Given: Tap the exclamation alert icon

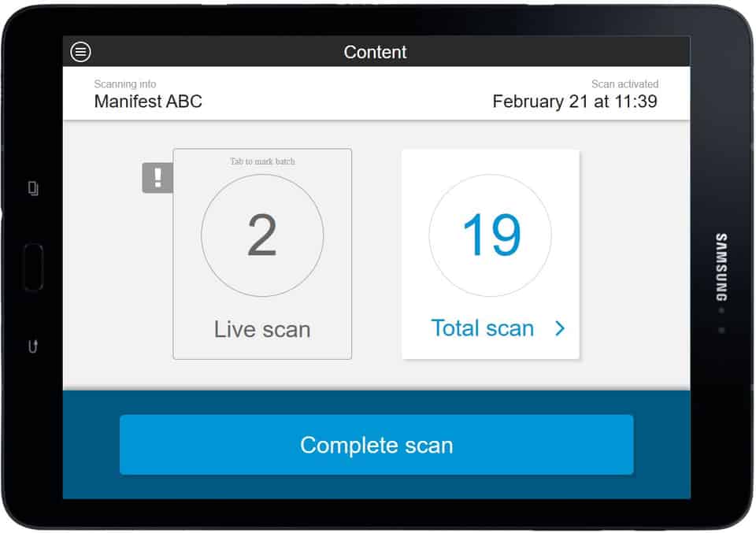Looking at the screenshot, I should click(x=157, y=177).
